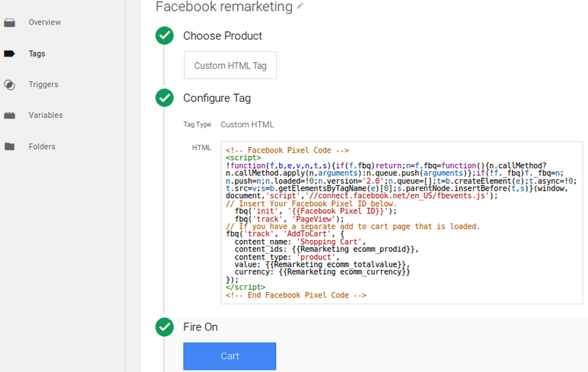Click the Configure Tag green checkmark
The width and height of the screenshot is (588, 372).
(165, 98)
